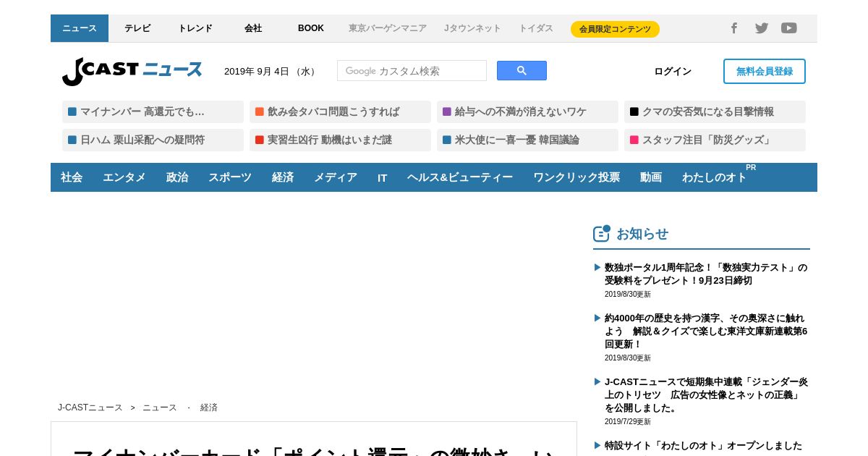Open notice 数独ポータル1周年記念
Image resolution: width=868 pixels, height=456 pixels.
point(706,274)
